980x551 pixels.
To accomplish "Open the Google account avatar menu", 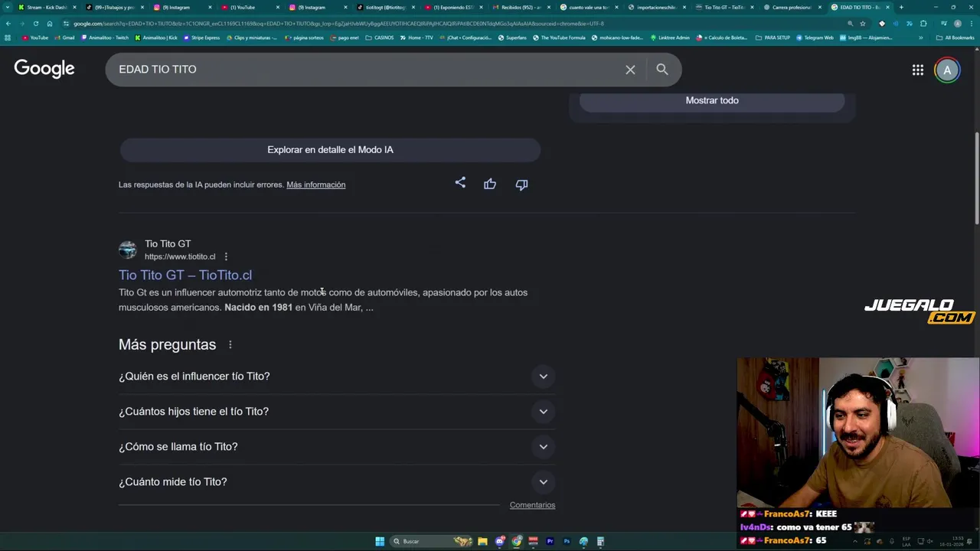I will click(x=947, y=70).
